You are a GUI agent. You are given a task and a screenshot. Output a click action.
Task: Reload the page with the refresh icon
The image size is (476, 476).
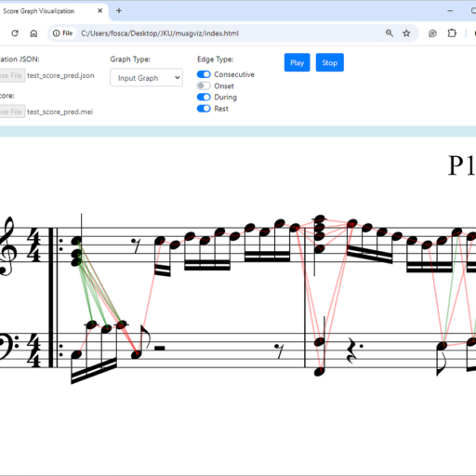15,33
